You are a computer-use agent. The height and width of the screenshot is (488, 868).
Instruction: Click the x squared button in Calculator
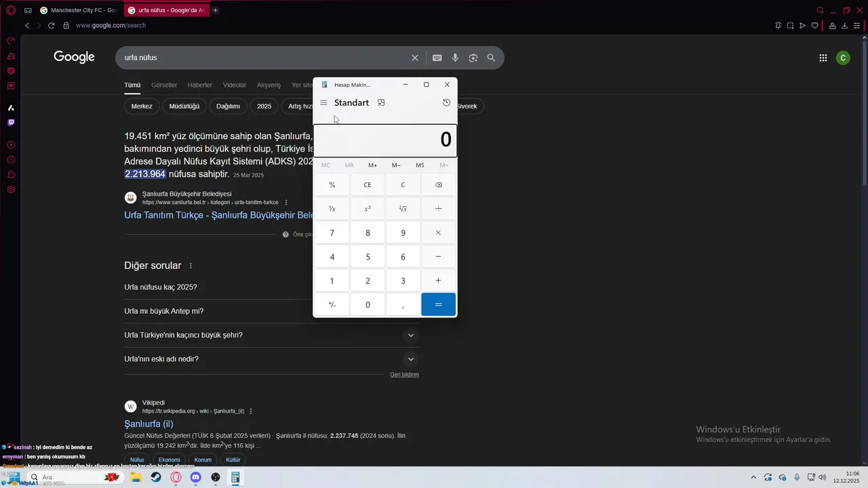(368, 209)
